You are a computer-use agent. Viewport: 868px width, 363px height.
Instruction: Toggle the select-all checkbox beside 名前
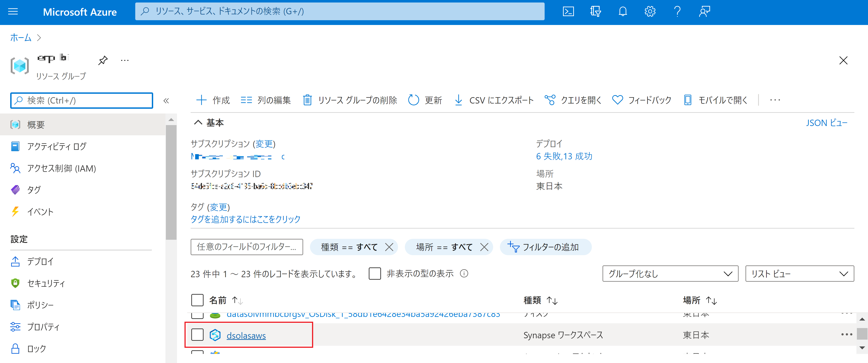(197, 300)
